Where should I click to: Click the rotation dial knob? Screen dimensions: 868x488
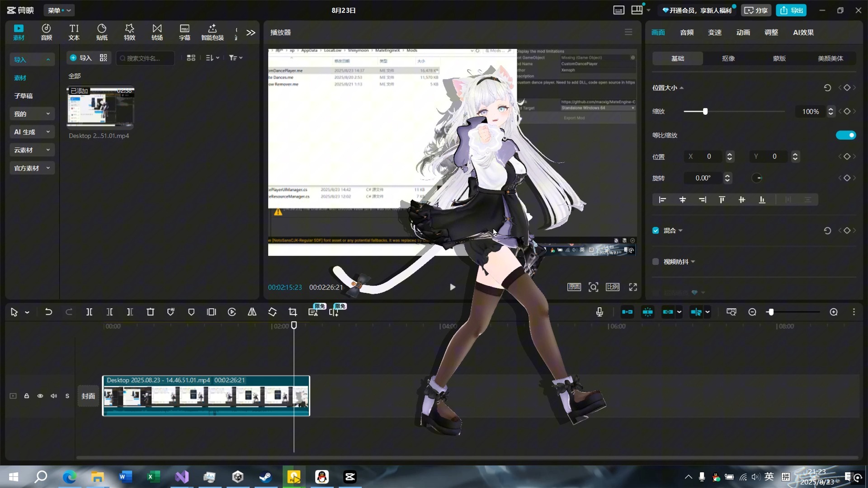tap(757, 178)
